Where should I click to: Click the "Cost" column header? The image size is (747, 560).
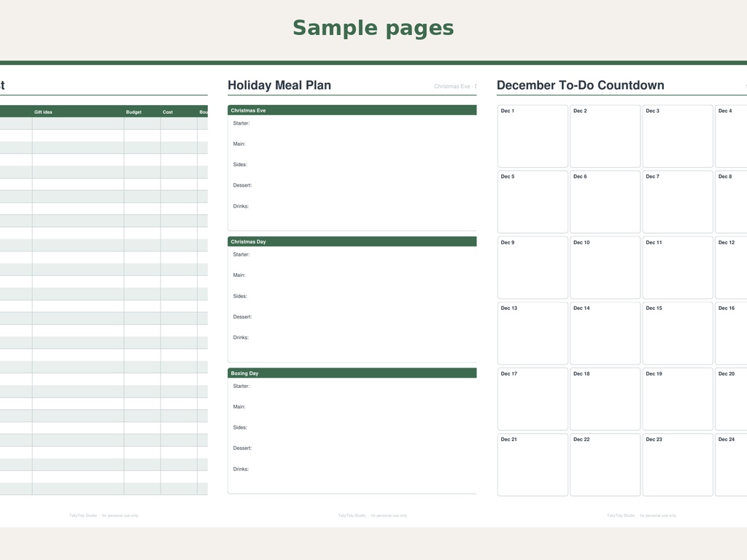coord(168,112)
